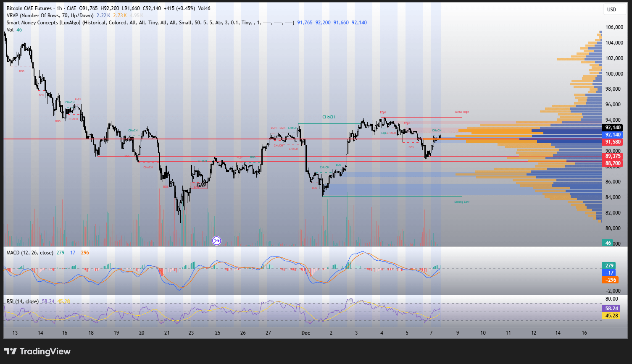Click the GAP text annotation on chart

(x=202, y=185)
